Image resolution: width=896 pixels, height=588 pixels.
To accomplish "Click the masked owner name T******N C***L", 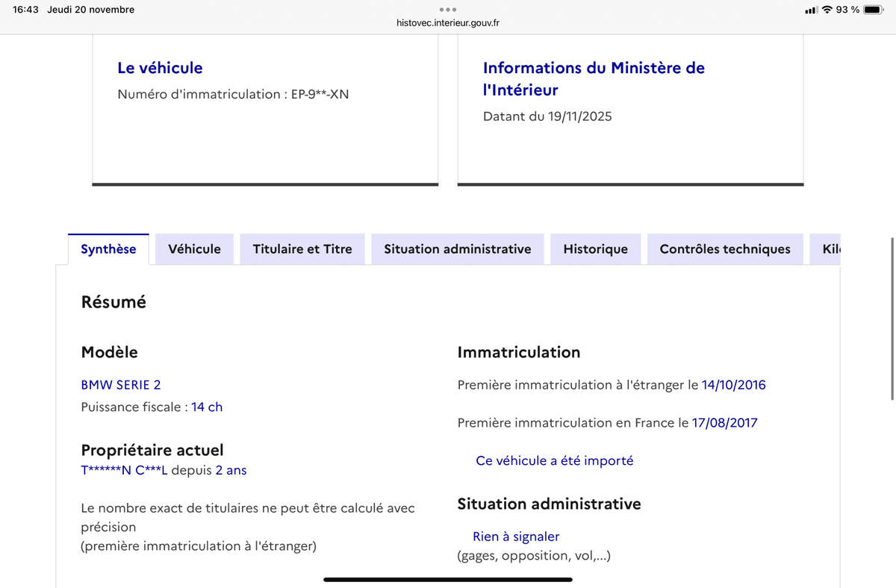I will pos(124,470).
